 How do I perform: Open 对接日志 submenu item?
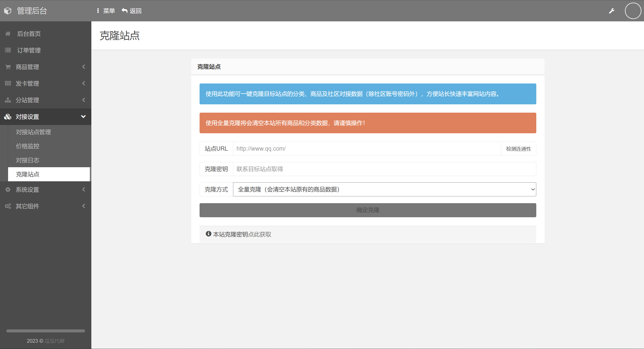point(28,160)
